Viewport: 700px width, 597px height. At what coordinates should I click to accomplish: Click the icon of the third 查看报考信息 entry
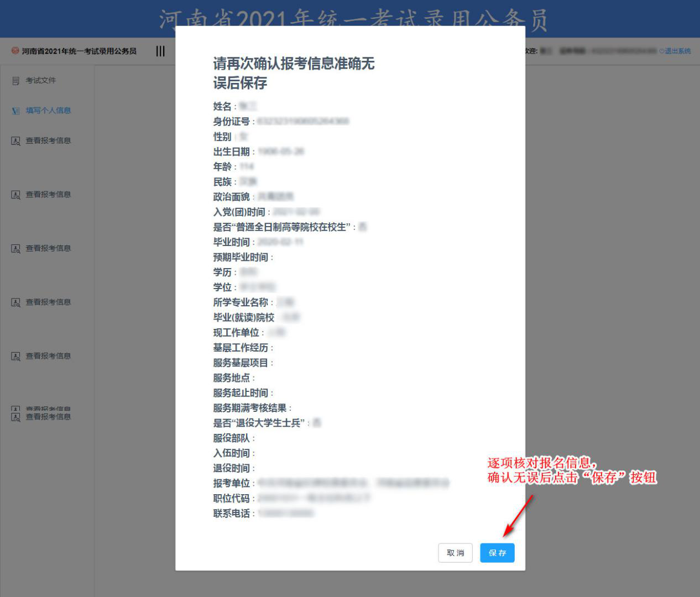pos(15,249)
